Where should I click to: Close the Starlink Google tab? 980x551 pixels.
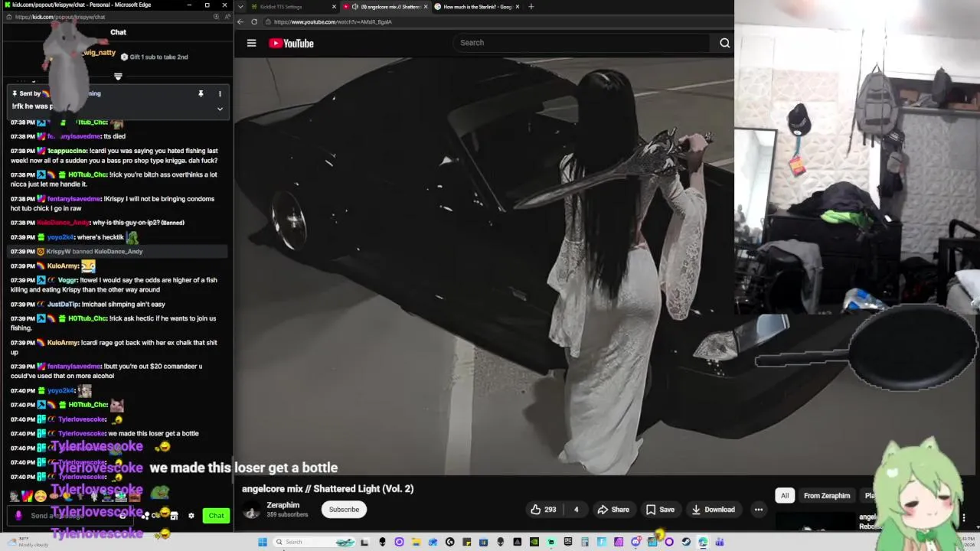518,7
